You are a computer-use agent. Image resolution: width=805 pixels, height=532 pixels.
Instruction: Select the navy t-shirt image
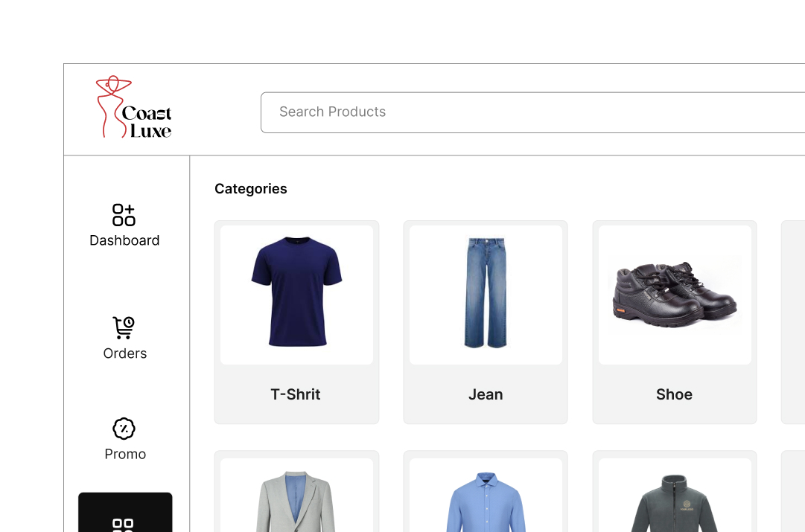coord(296,292)
